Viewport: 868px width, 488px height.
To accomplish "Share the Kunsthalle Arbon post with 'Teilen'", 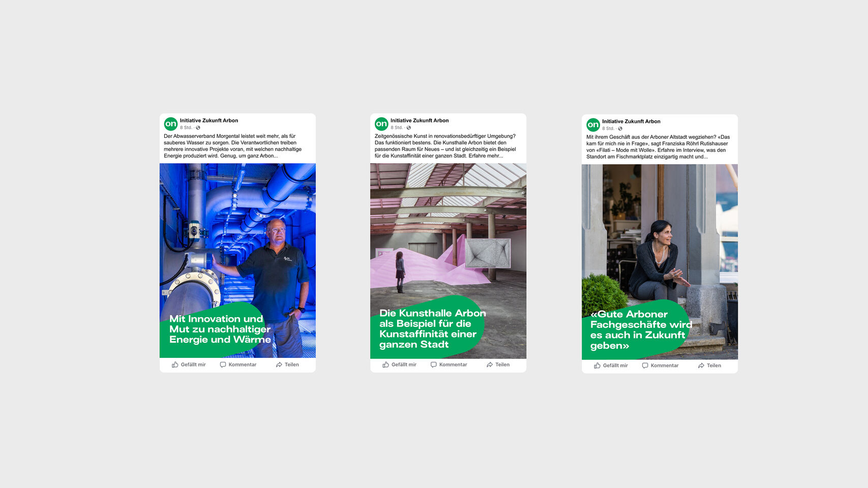I will (498, 364).
